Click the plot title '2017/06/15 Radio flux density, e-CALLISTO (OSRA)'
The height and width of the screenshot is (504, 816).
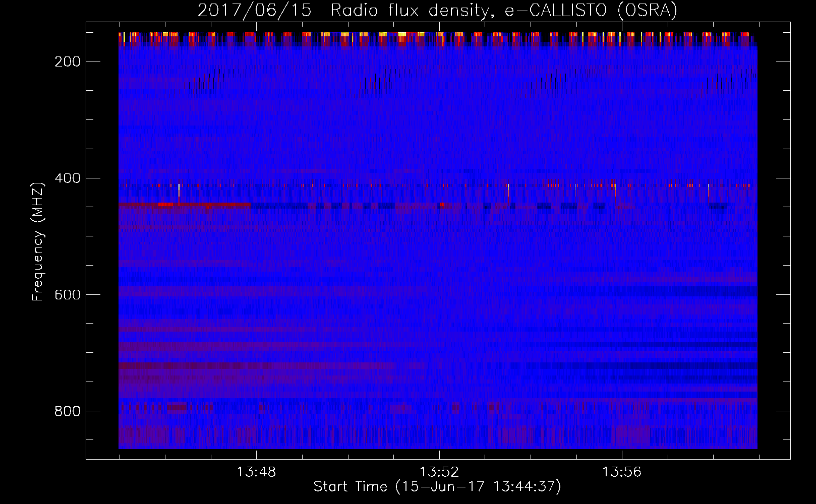click(437, 11)
